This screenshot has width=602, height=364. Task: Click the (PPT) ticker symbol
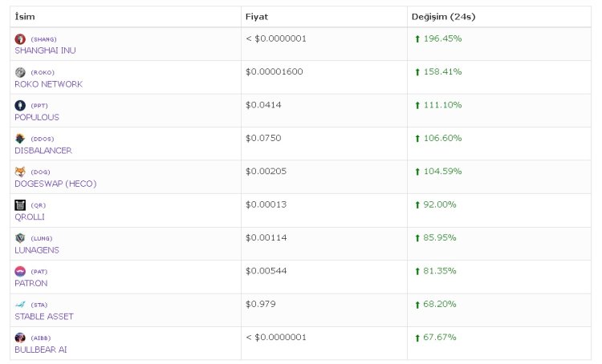39,106
